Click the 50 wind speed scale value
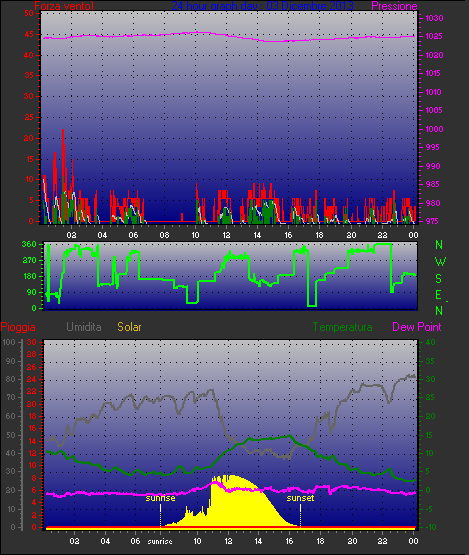The image size is (469, 555). pyautogui.click(x=29, y=13)
